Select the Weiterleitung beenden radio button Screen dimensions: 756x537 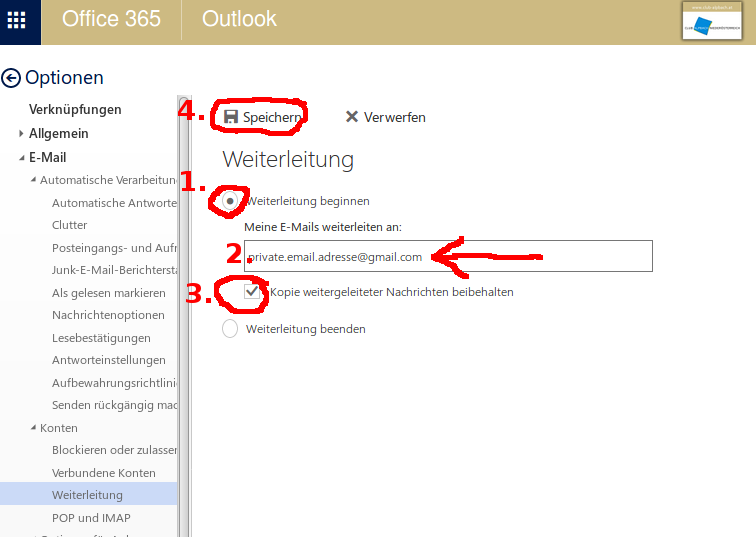click(230, 329)
